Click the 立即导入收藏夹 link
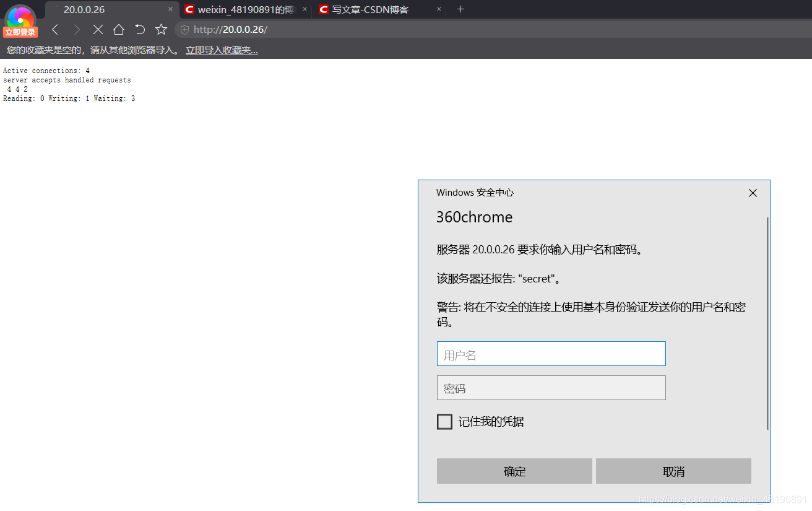Screen dimensions: 812x511 tap(222, 50)
